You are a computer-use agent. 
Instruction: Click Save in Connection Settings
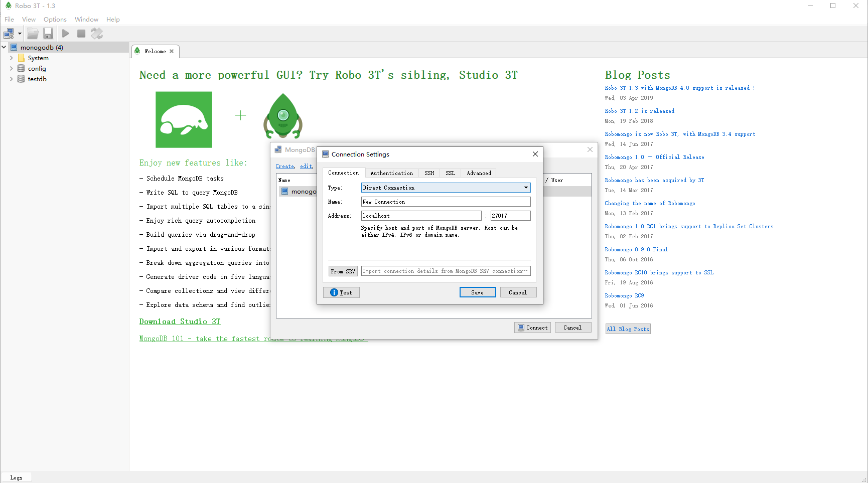pos(477,292)
